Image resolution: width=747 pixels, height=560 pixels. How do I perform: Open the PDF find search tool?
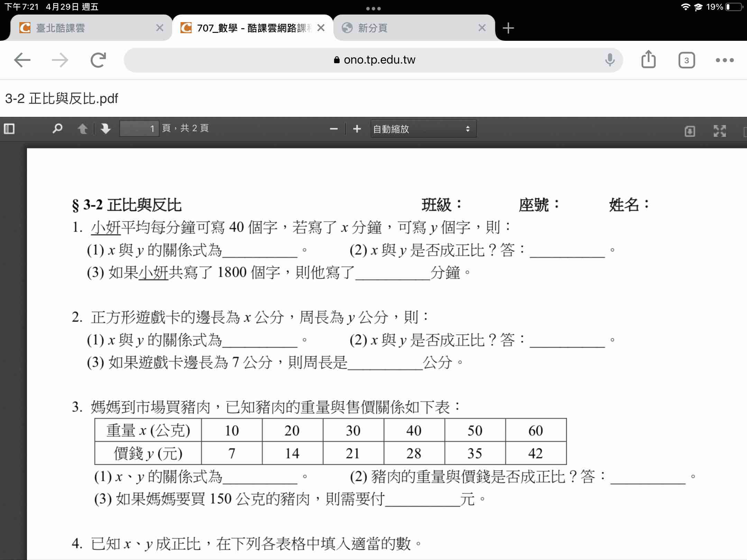[x=57, y=129]
